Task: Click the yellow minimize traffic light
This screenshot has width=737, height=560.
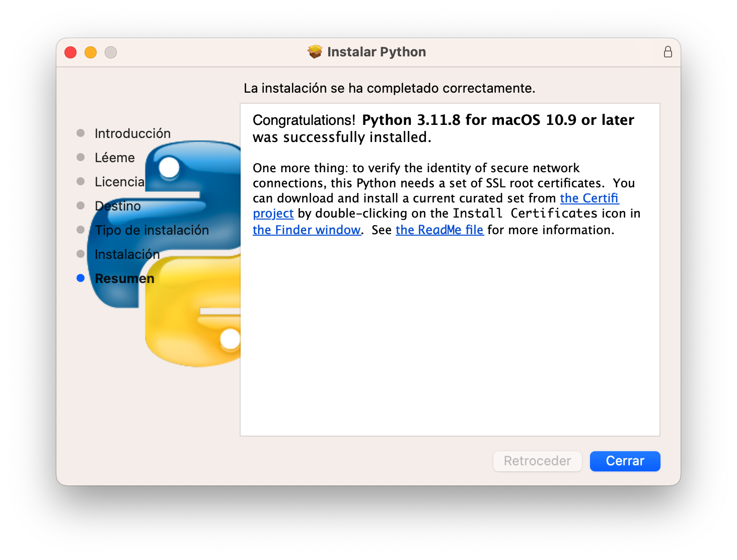Action: (91, 52)
